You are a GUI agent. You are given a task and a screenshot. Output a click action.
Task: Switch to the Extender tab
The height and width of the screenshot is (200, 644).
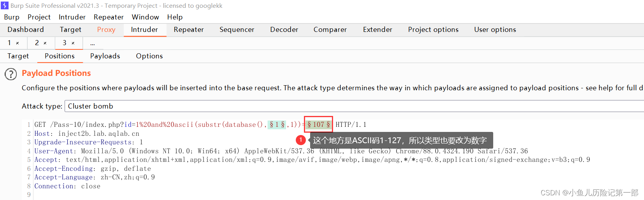377,30
